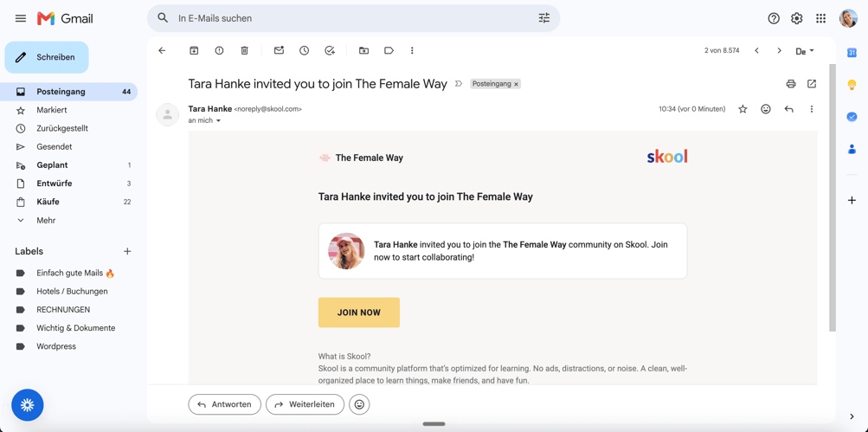
Task: Report this email as spam
Action: (x=219, y=50)
